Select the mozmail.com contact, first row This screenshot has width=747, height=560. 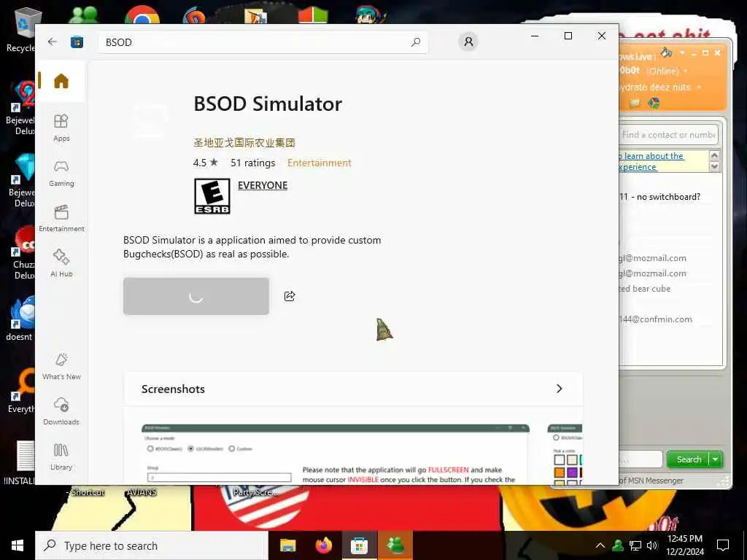point(653,258)
